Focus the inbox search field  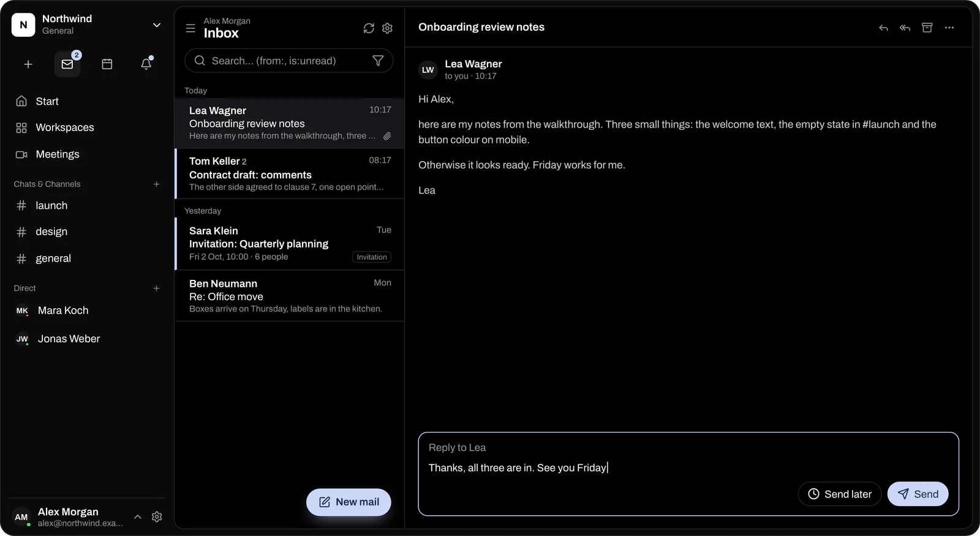288,61
